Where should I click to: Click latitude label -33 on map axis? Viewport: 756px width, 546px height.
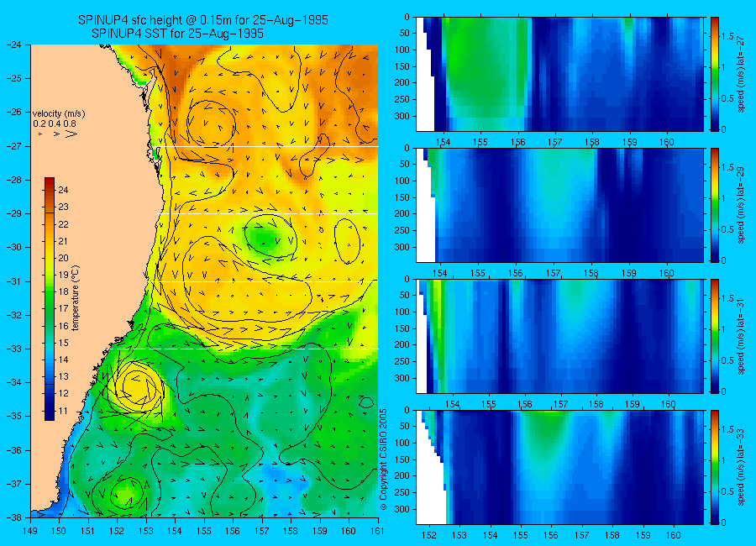click(x=14, y=349)
